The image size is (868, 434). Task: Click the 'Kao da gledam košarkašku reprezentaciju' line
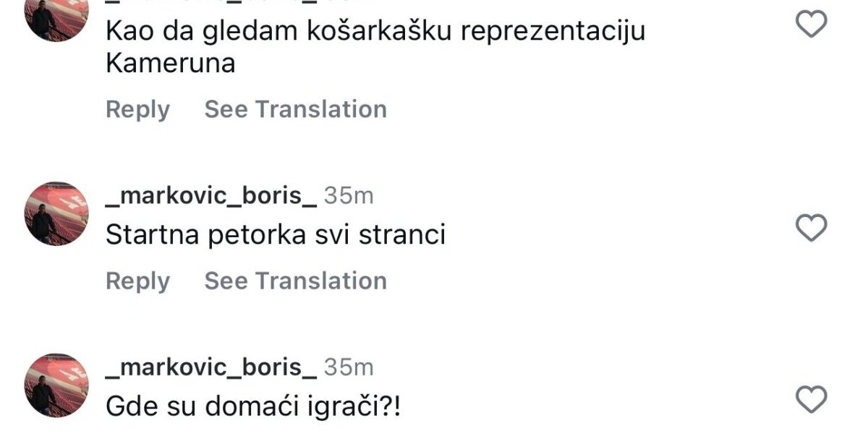pyautogui.click(x=375, y=31)
